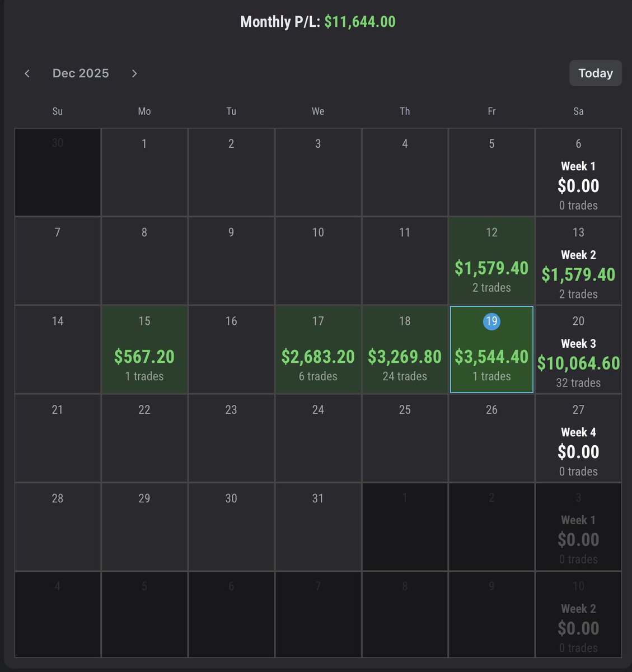This screenshot has width=632, height=672.
Task: Open Dec 27 Week 4 summary cell
Action: coord(578,438)
